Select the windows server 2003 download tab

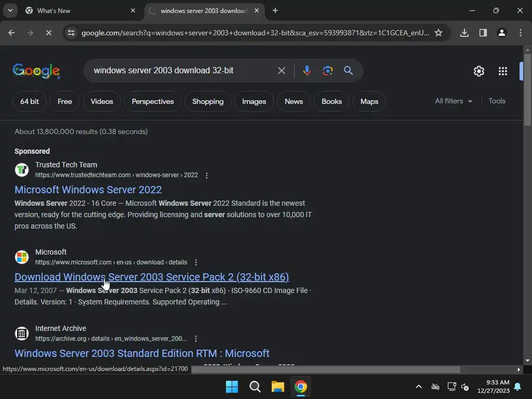pyautogui.click(x=204, y=11)
